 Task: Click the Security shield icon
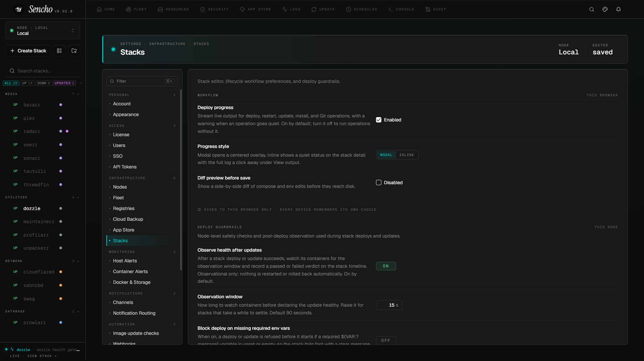point(203,9)
